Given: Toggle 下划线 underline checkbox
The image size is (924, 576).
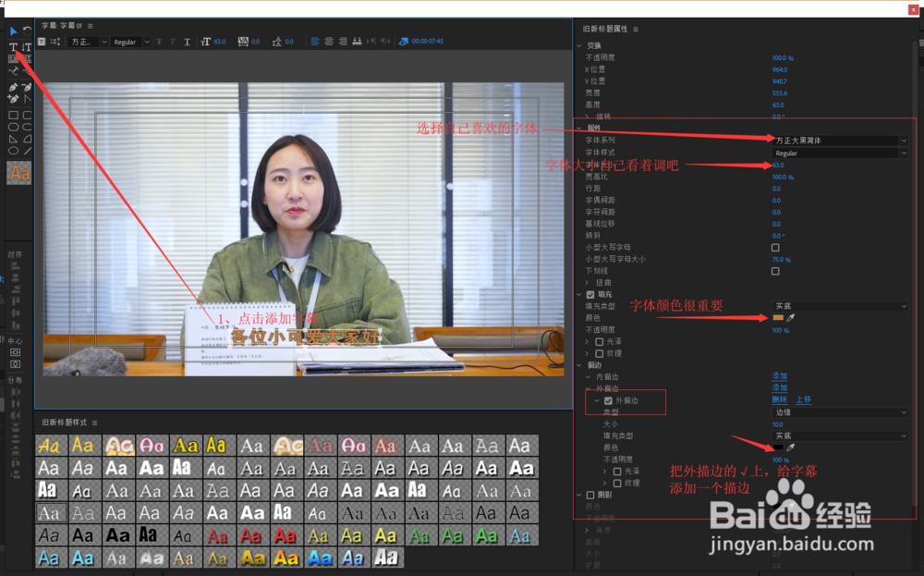Looking at the screenshot, I should (775, 271).
